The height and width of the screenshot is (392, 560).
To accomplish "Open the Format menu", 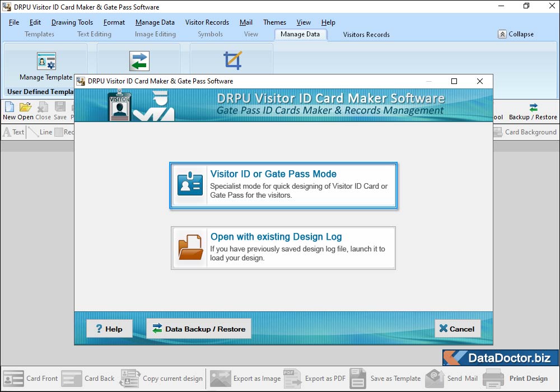I will tap(114, 22).
